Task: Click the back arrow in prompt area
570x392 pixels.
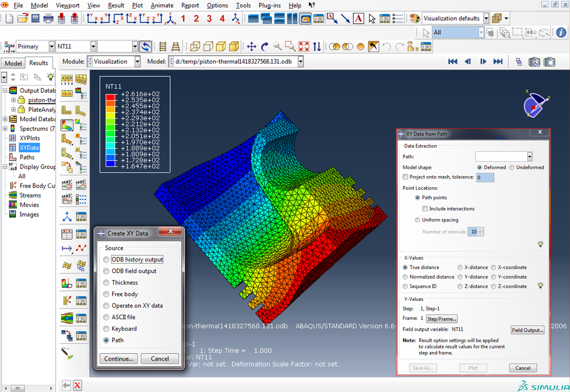Action: pyautogui.click(x=66, y=385)
